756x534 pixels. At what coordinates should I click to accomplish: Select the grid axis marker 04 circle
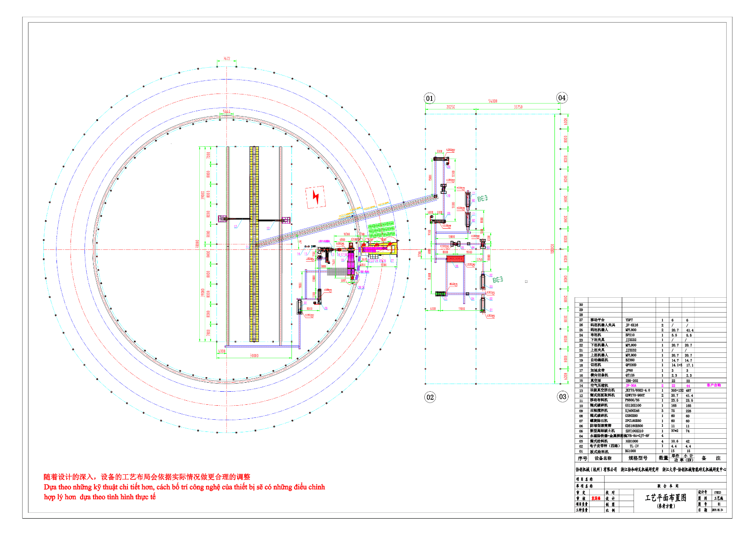562,98
